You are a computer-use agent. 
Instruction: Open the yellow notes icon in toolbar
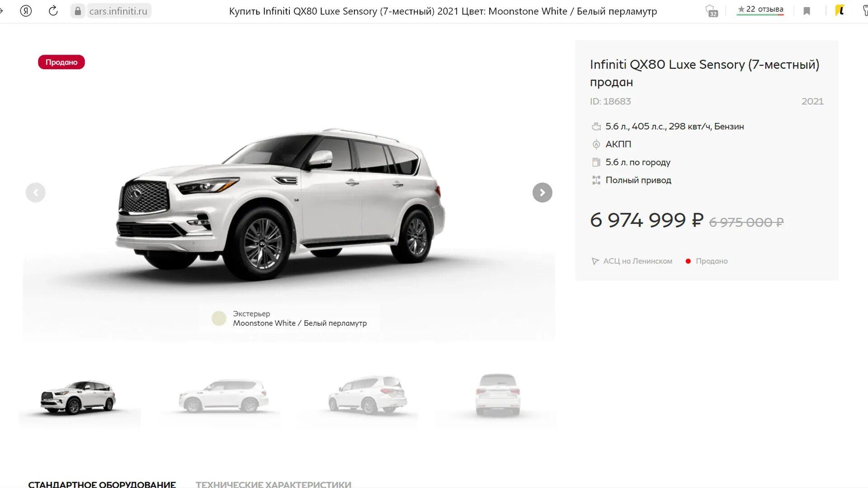[x=840, y=10]
